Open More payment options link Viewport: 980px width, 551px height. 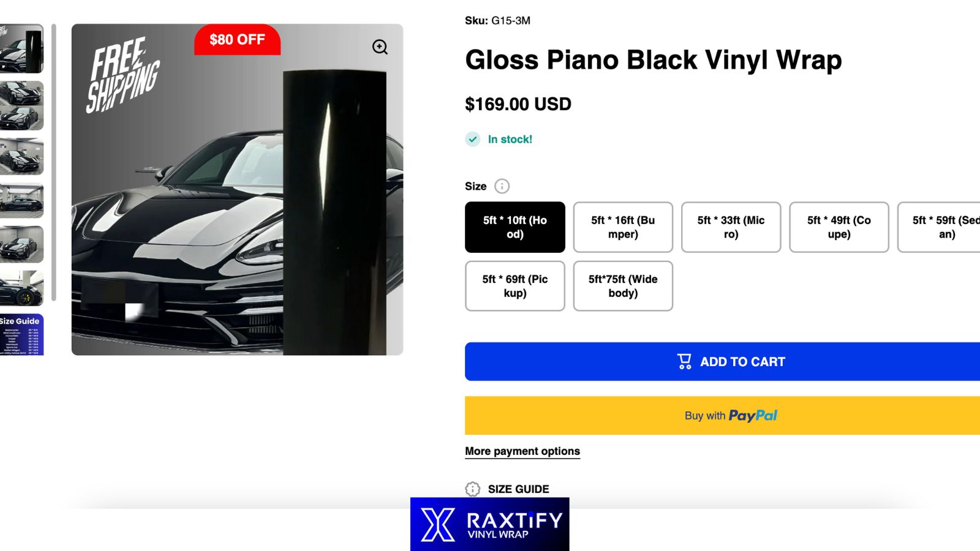click(x=522, y=451)
